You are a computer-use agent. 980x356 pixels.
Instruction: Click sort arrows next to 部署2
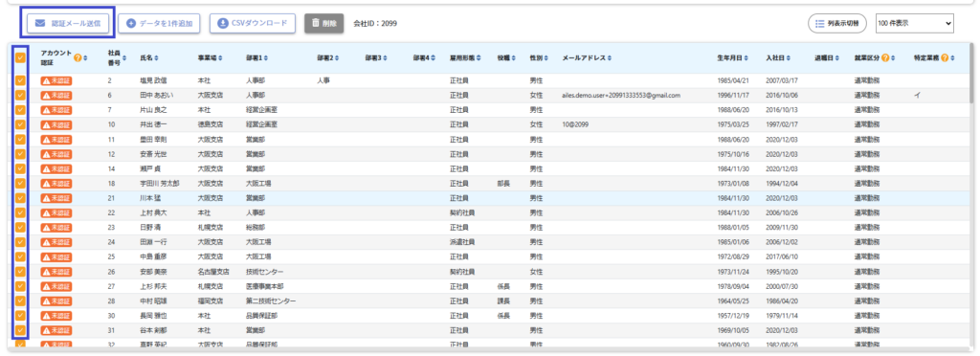[x=337, y=58]
